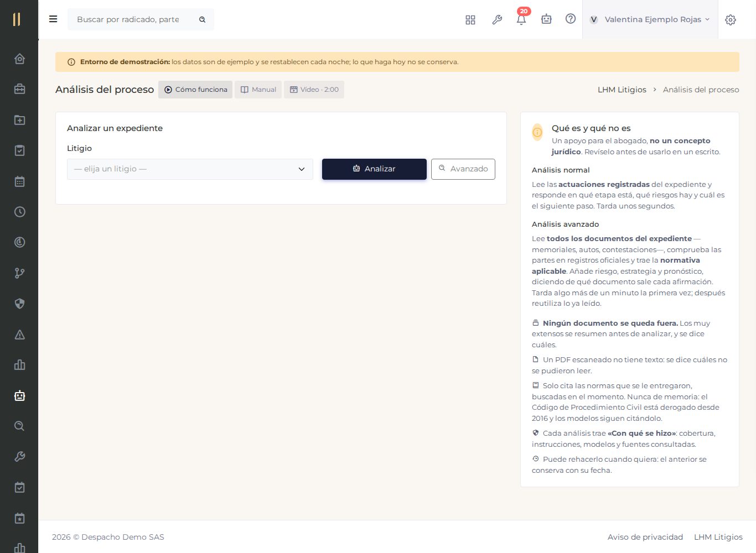Click the Analizar button
Image resolution: width=756 pixels, height=553 pixels.
(x=374, y=169)
